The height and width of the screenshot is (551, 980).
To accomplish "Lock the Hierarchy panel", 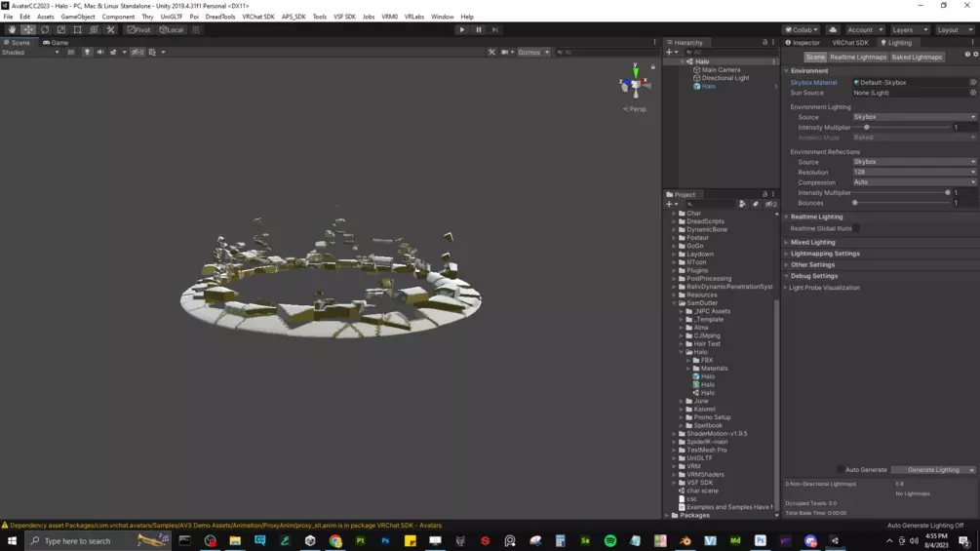I will (x=764, y=43).
